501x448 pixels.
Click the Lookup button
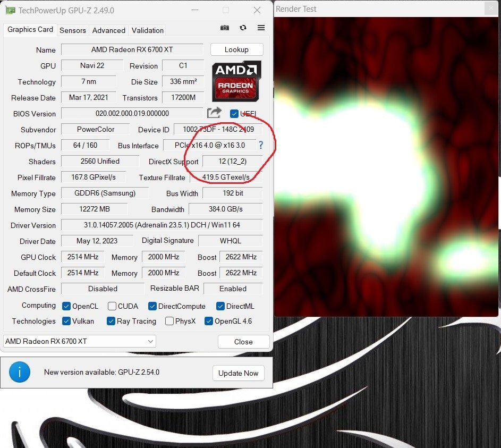coord(237,49)
